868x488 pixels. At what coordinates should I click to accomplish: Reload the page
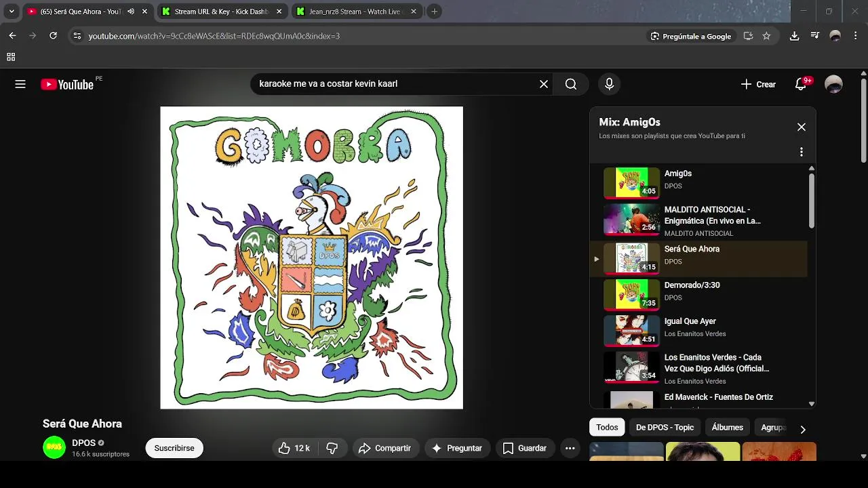click(x=53, y=36)
